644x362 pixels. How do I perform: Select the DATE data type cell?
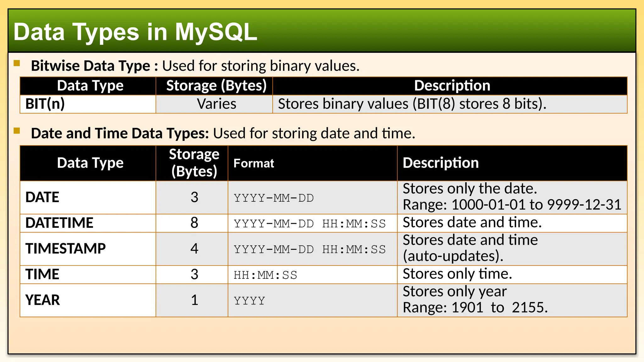tap(42, 197)
